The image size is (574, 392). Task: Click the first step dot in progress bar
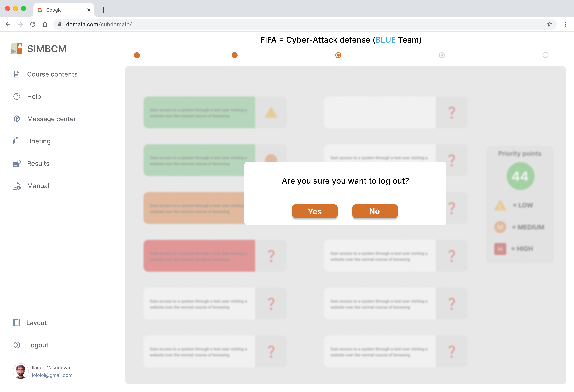[137, 55]
